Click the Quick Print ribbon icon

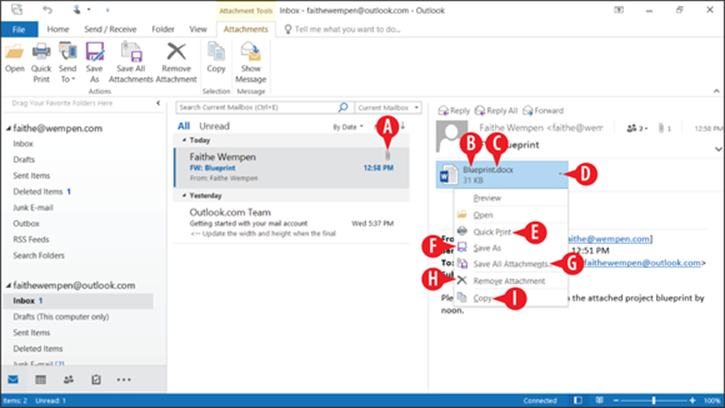41,62
